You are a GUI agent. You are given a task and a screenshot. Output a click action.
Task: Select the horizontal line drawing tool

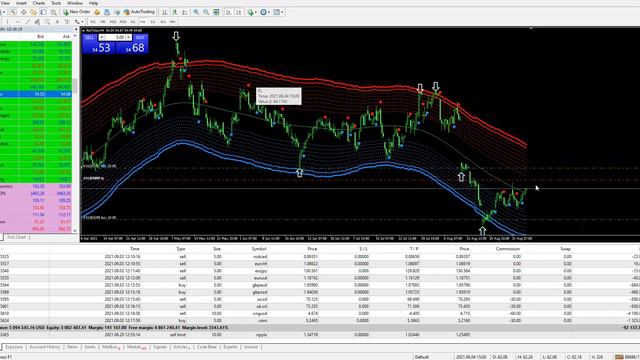click(x=18, y=22)
